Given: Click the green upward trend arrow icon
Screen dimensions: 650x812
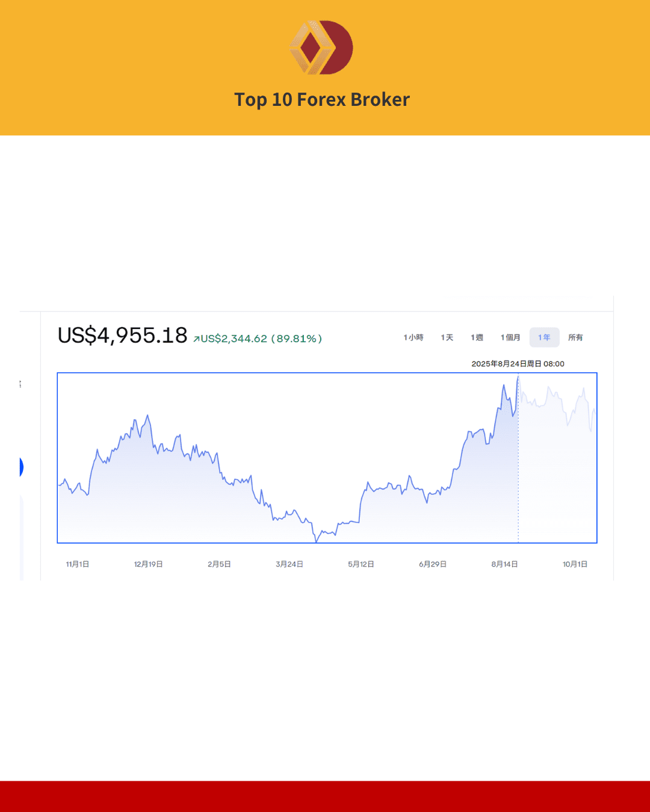Looking at the screenshot, I should tap(196, 339).
